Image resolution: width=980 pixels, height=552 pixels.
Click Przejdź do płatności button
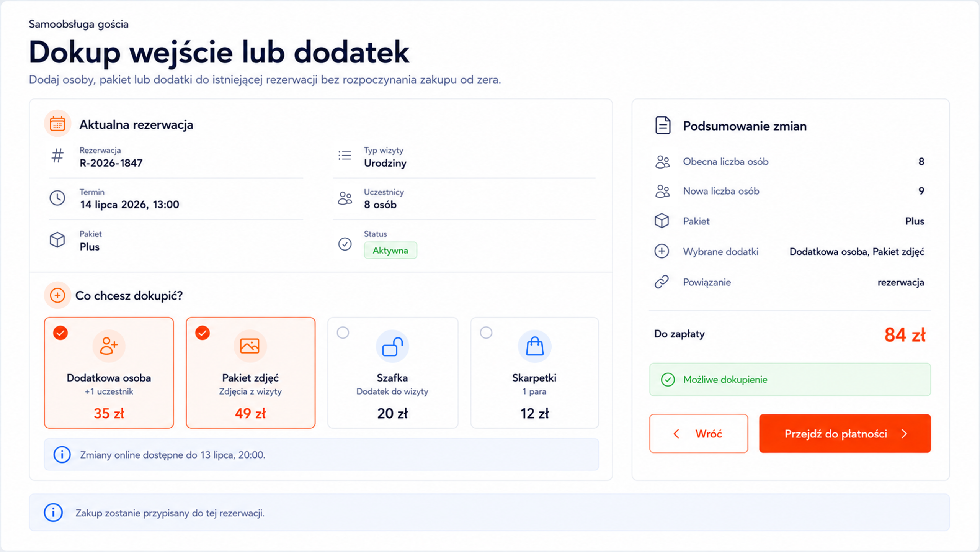coord(845,434)
